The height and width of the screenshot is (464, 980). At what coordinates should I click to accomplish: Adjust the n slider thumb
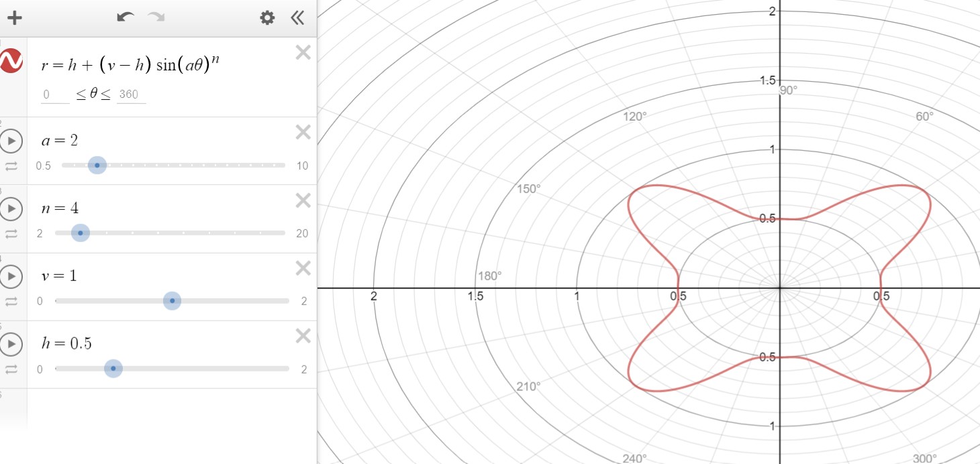(81, 233)
